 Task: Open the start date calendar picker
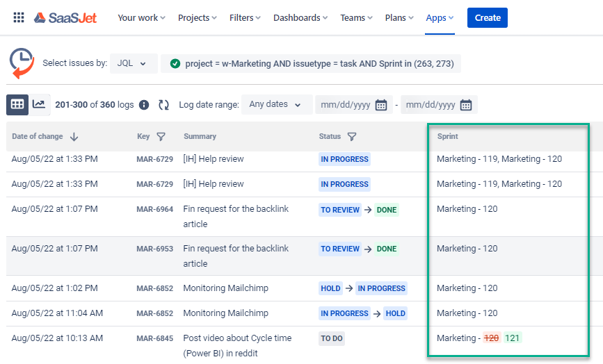(380, 105)
